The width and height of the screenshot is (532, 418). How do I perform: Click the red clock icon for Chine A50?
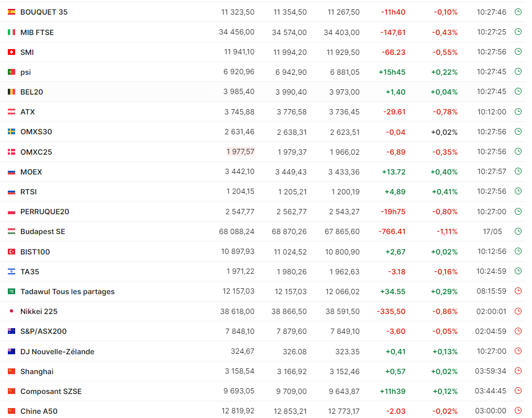coord(518,411)
